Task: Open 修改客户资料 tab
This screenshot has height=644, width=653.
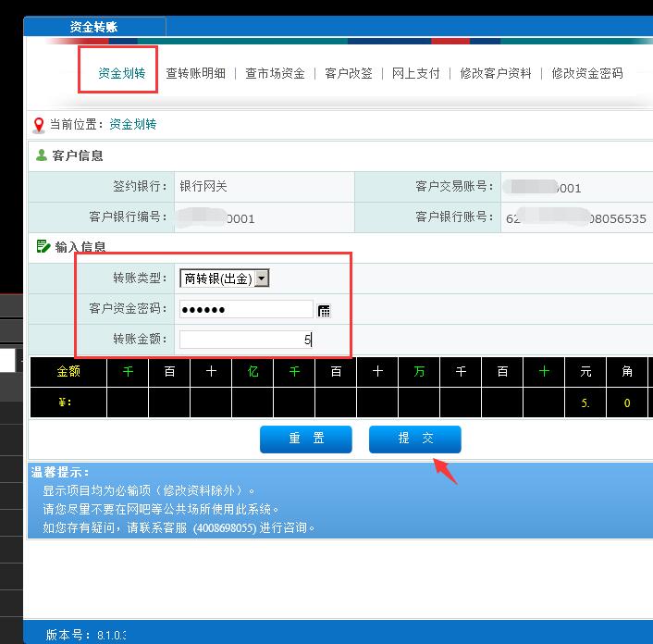Action: 496,73
